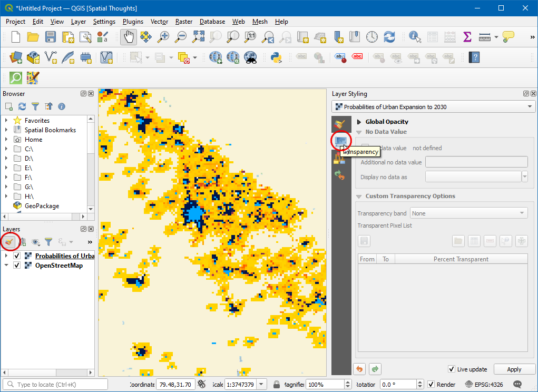
Task: Click the Zoom In tool
Action: 164,37
